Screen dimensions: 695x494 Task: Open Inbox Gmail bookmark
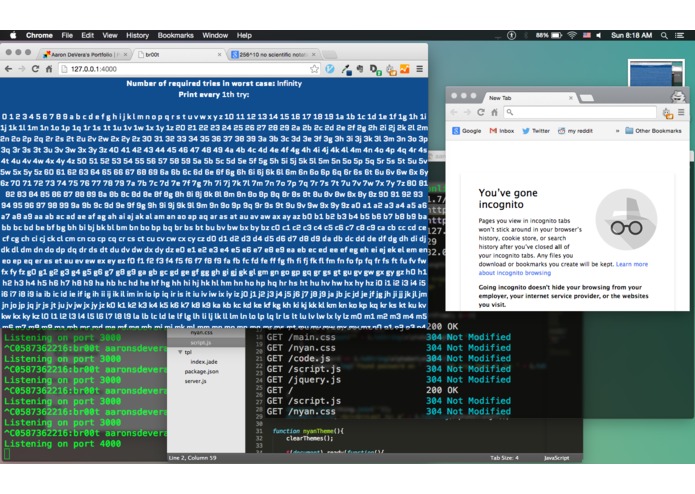tap(502, 131)
